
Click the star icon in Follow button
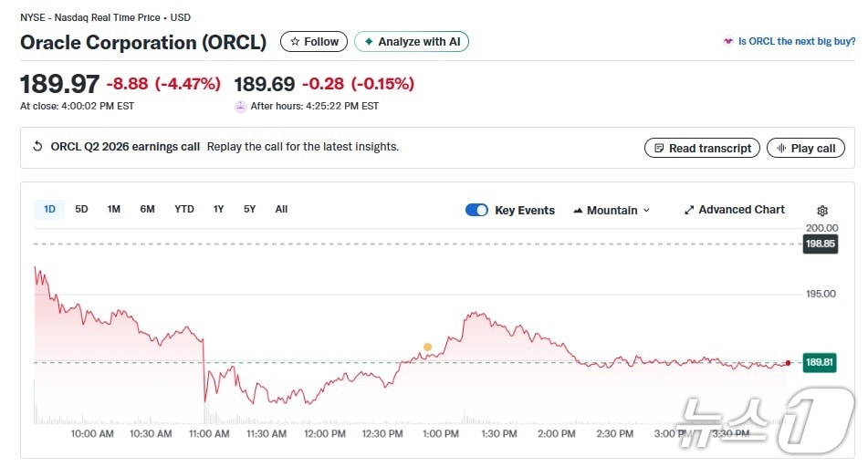(295, 42)
